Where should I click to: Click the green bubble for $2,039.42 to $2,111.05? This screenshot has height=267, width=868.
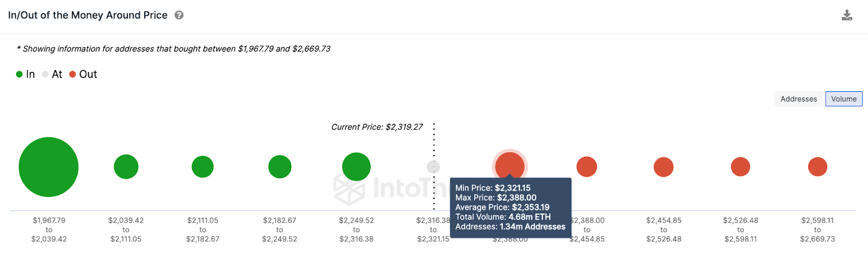(x=126, y=167)
